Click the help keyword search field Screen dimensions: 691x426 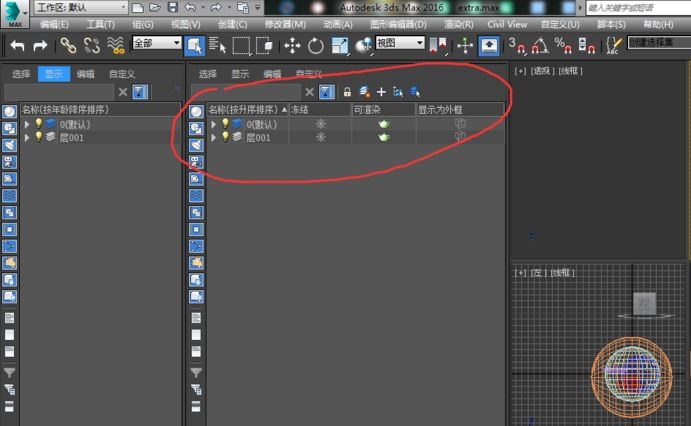pyautogui.click(x=639, y=8)
